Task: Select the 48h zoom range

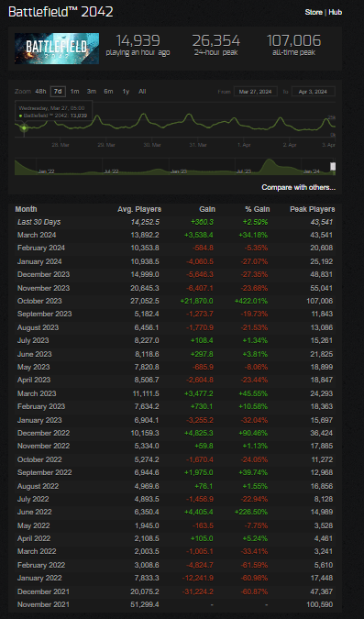Action: 40,91
